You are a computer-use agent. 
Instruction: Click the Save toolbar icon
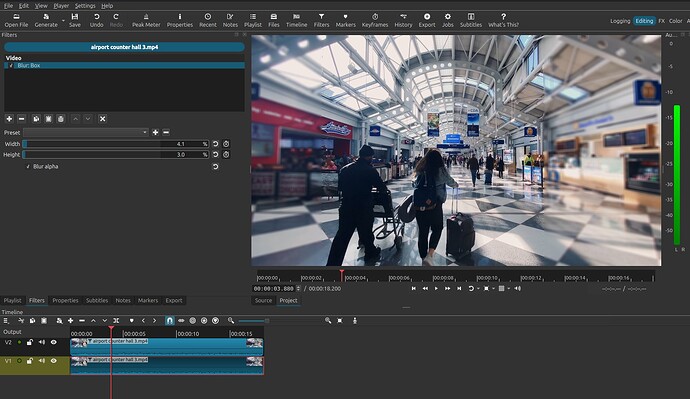[75, 20]
